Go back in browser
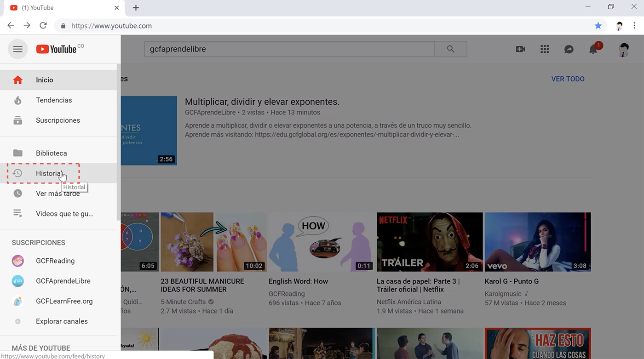 tap(11, 26)
